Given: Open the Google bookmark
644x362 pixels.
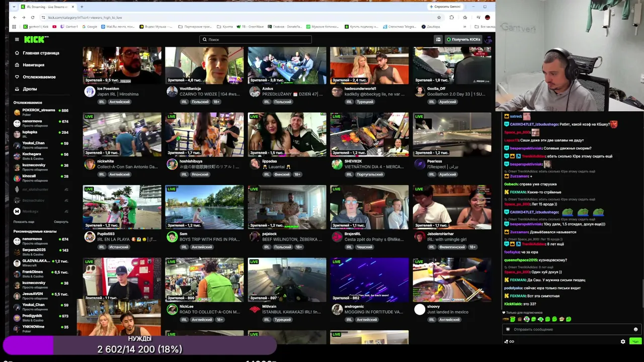Looking at the screenshot, I should [x=90, y=27].
